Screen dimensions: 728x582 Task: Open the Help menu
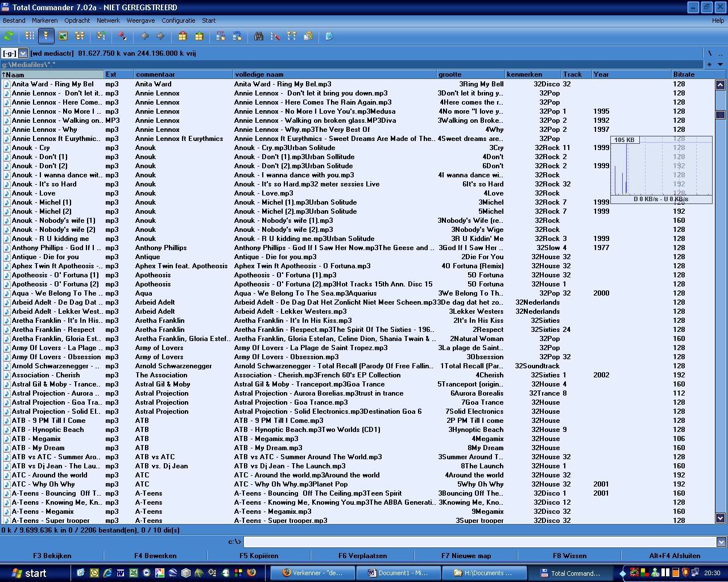pyautogui.click(x=718, y=20)
